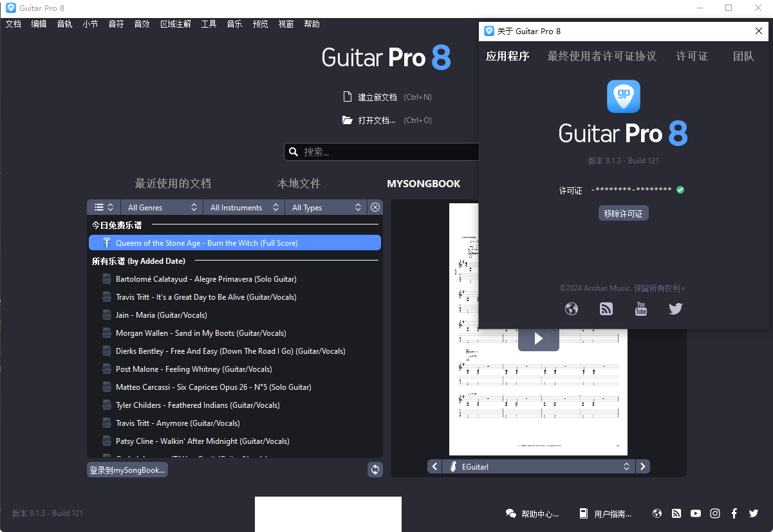Image resolution: width=773 pixels, height=532 pixels.
Task: Click the magnifier icon in search box
Action: pyautogui.click(x=293, y=152)
